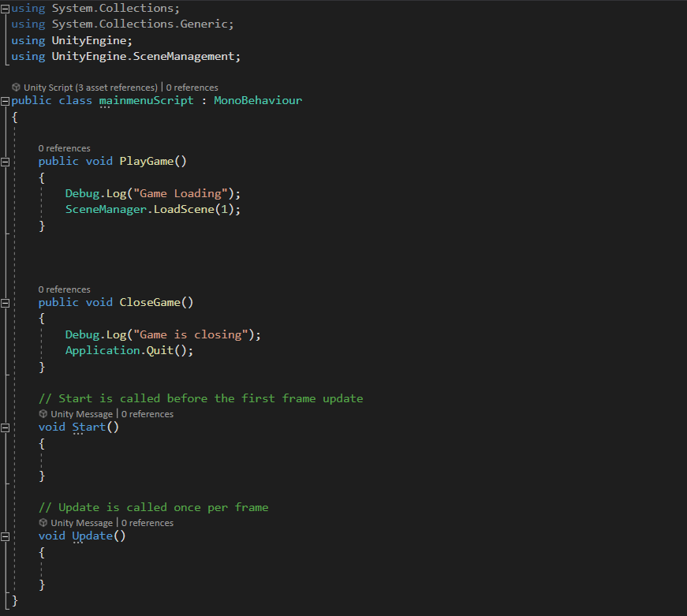Viewport: 687px width, 616px height.
Task: Click 'Unity Message' CodeLens above Start
Action: pyautogui.click(x=81, y=414)
